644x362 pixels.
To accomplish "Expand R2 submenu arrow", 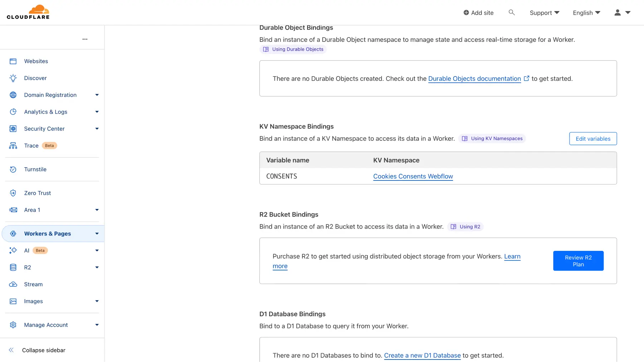I will click(97, 267).
